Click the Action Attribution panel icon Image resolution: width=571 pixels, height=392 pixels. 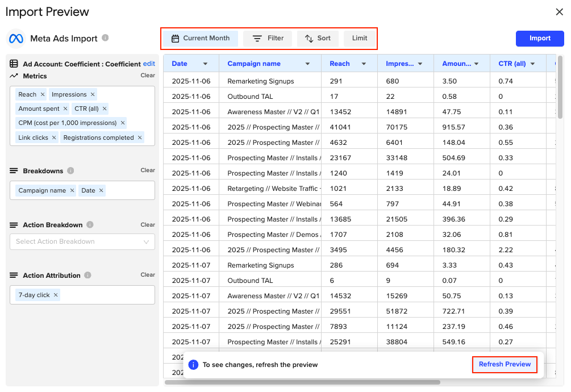coord(13,276)
